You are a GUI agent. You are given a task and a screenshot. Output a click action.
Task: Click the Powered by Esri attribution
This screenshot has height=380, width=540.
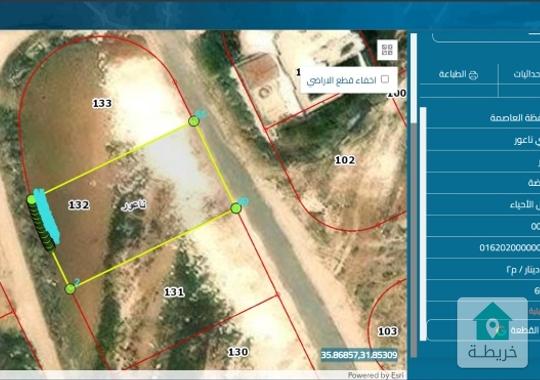tap(376, 375)
